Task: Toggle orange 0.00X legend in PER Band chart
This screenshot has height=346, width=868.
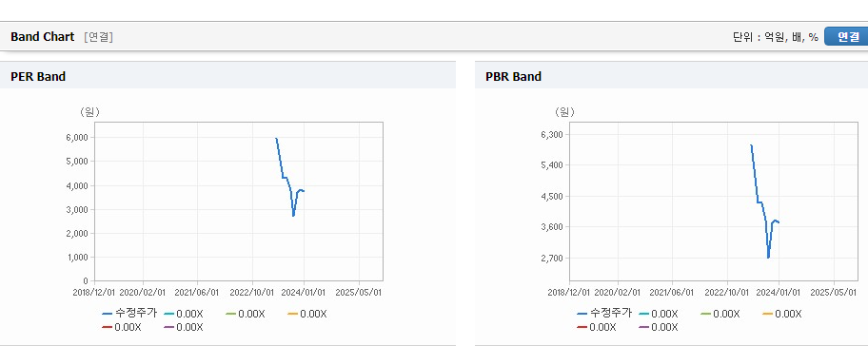Action: click(x=307, y=314)
